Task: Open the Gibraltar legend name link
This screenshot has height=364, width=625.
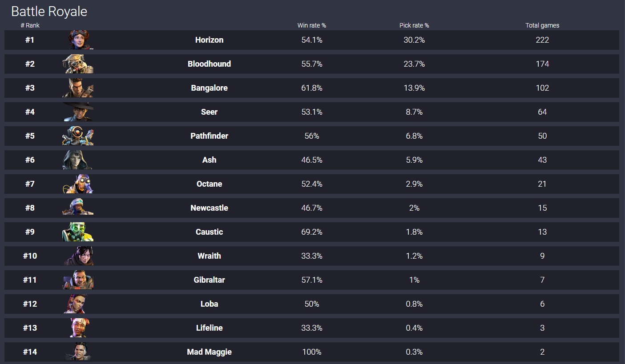Action: click(209, 280)
